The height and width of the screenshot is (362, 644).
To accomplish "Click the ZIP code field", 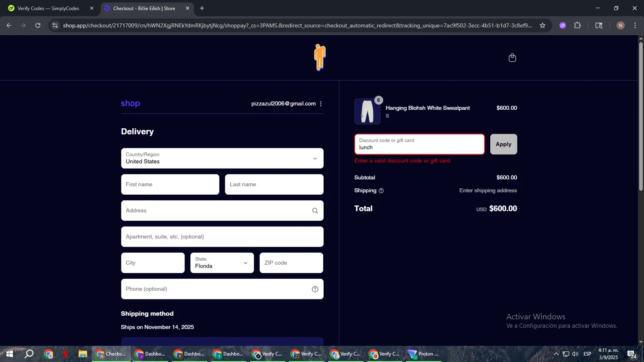I will [x=291, y=263].
